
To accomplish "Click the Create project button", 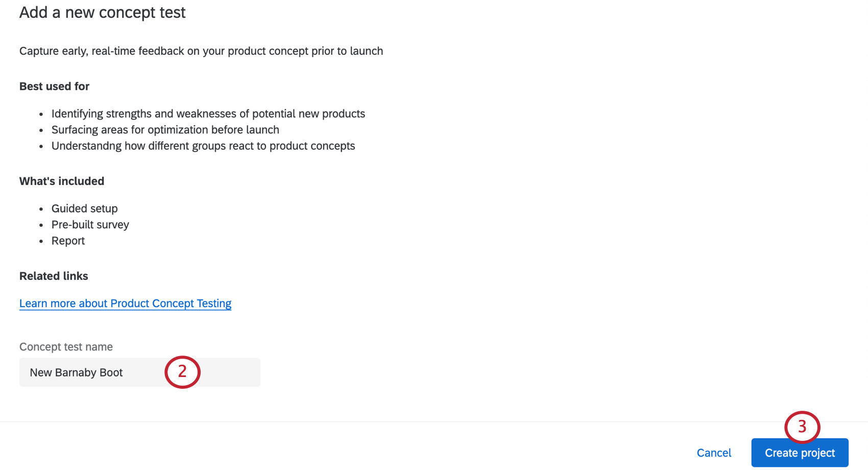I will (799, 453).
